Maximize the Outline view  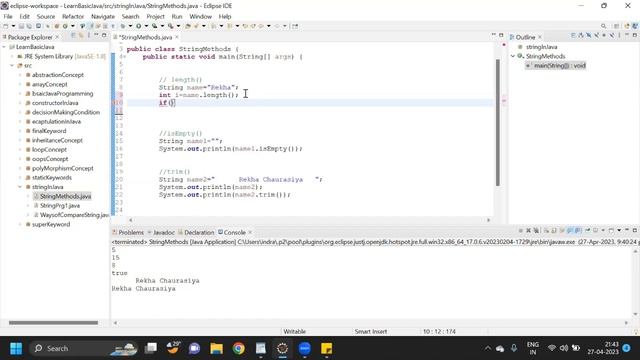[x=635, y=36]
